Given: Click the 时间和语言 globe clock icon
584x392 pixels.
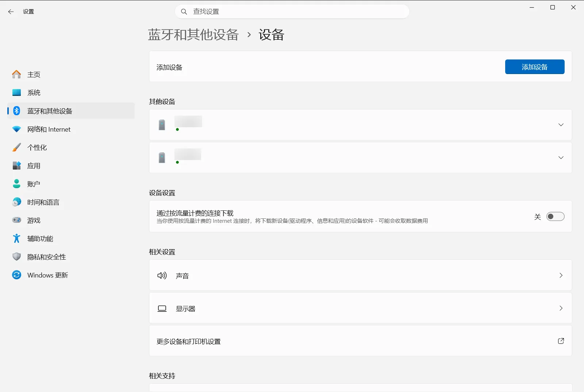Looking at the screenshot, I should [16, 202].
